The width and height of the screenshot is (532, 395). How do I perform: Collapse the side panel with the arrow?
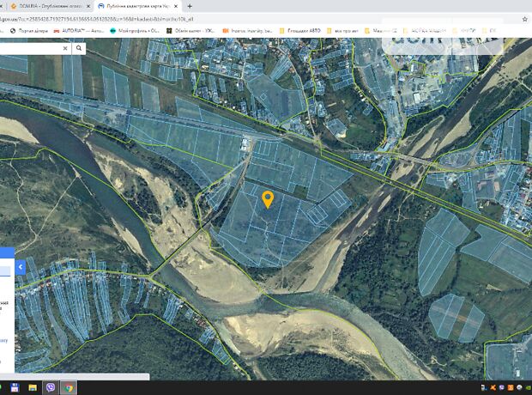(x=21, y=267)
